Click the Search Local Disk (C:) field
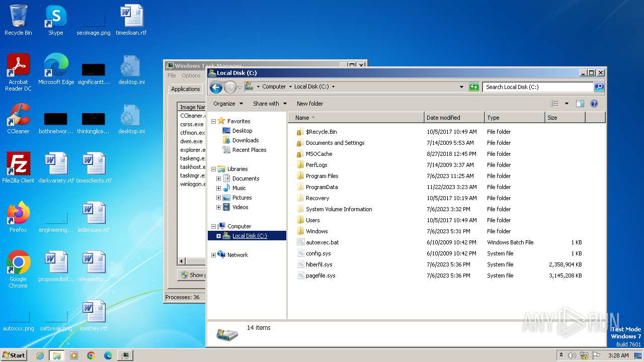This screenshot has width=644, height=362. point(538,86)
